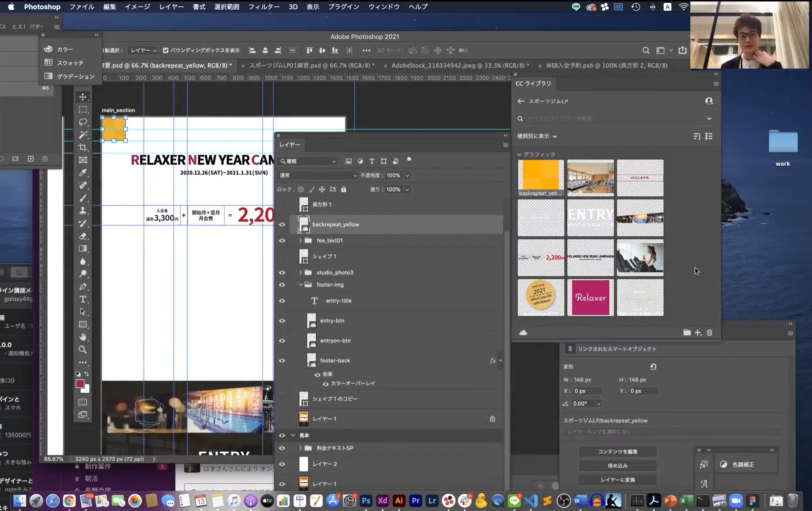The width and height of the screenshot is (812, 511).
Task: Select the Path Selection tool
Action: point(83,312)
